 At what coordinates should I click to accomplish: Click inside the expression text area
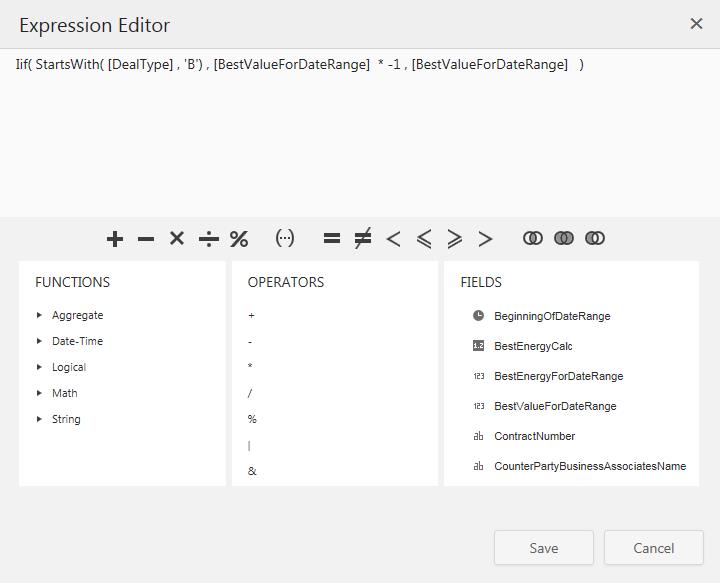click(360, 140)
